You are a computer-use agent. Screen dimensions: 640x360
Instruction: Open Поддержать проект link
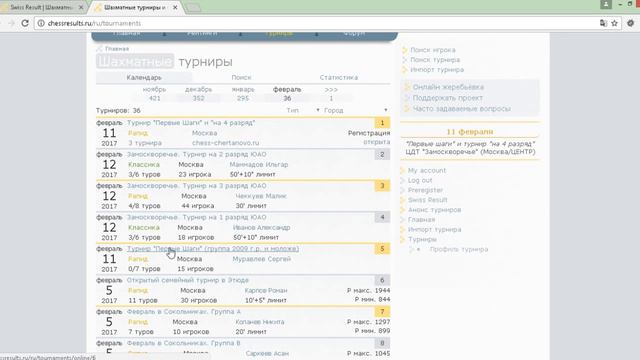448,98
